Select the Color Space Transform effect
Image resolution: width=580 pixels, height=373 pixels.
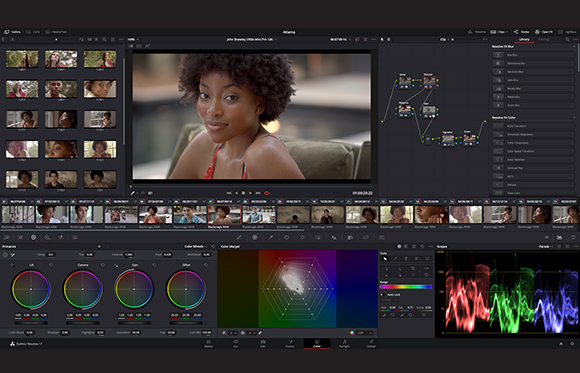pyautogui.click(x=533, y=151)
